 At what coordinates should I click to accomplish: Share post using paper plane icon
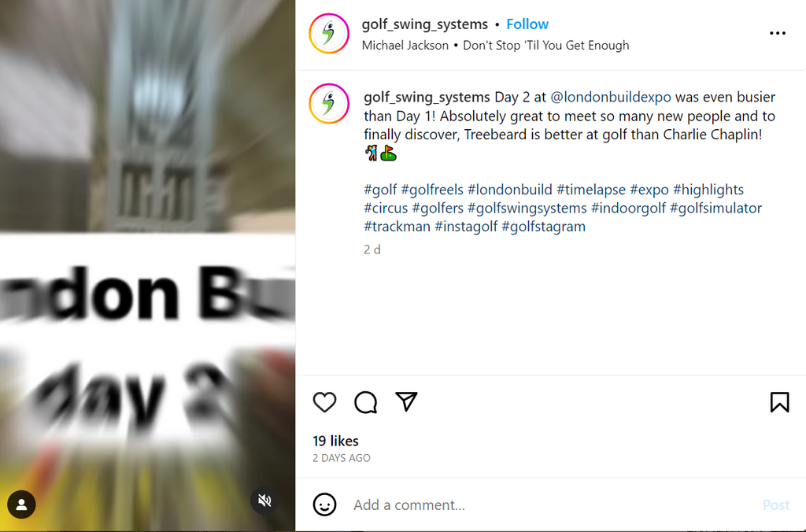[406, 401]
